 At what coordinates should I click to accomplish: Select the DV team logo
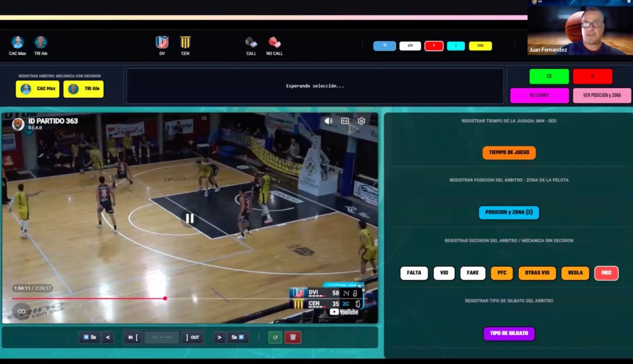point(162,43)
